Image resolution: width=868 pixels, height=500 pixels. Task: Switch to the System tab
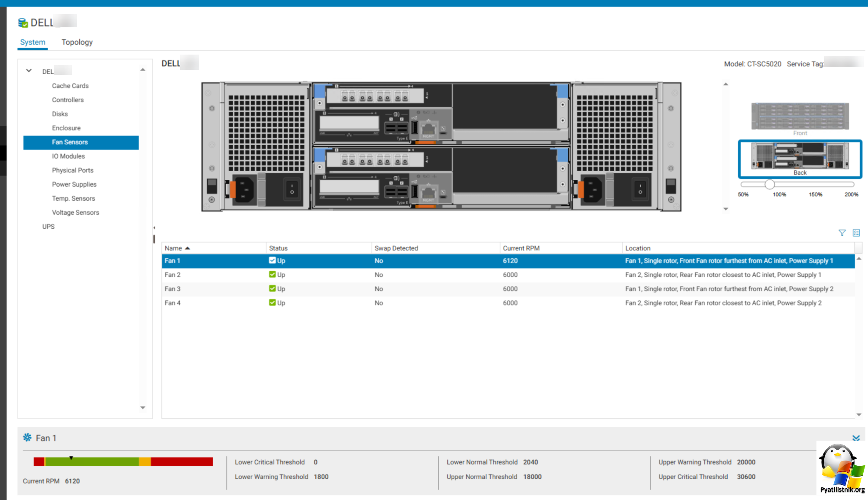pyautogui.click(x=32, y=42)
